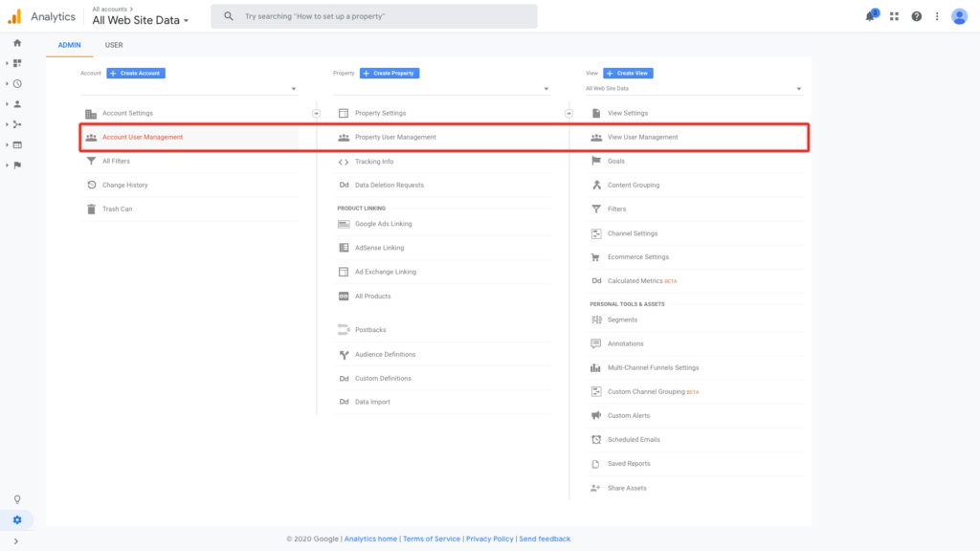Click the Help question mark icon
980x551 pixels.
(x=916, y=15)
